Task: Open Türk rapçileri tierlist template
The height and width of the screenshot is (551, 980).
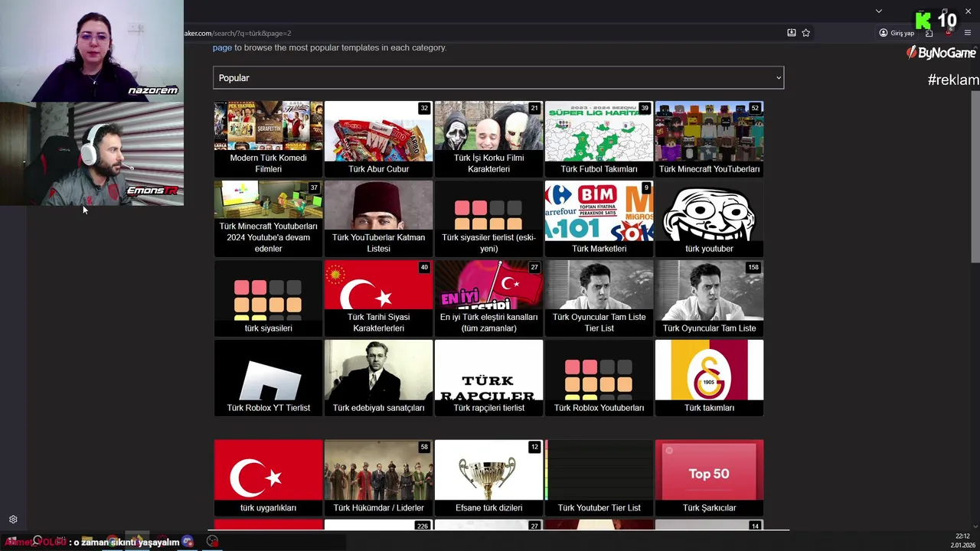Action: (x=488, y=378)
